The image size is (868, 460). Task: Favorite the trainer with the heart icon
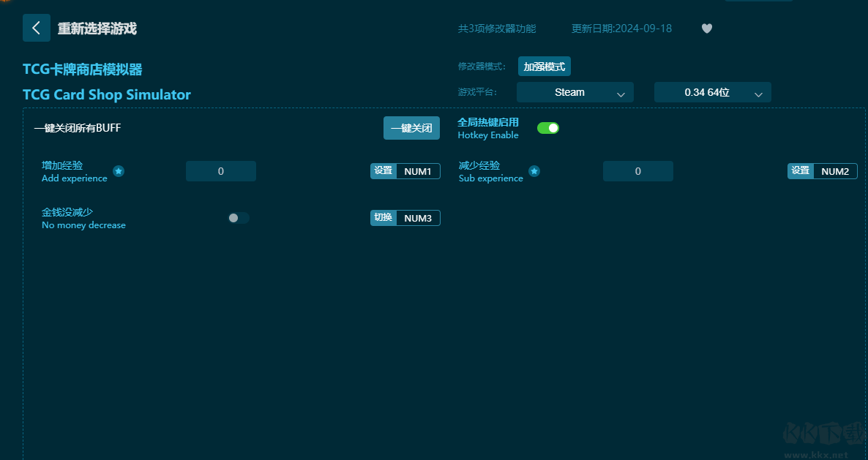pos(706,29)
